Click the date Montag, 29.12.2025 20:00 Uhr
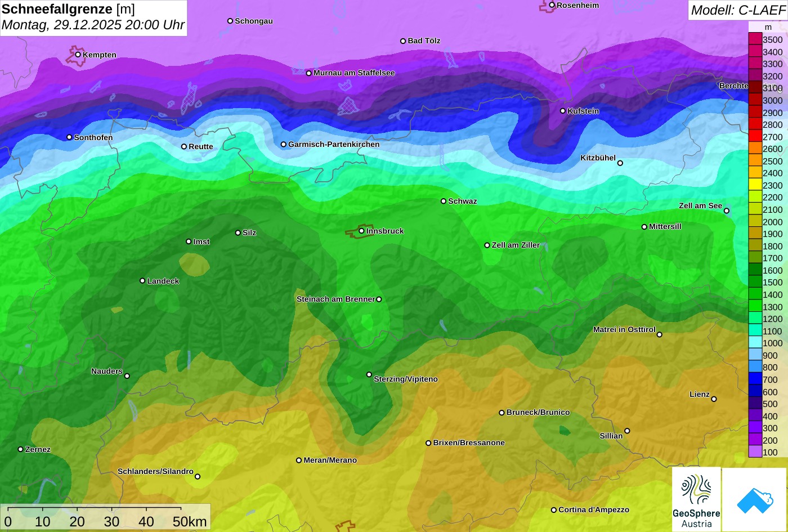Screen dimensions: 788x532 pos(93,25)
